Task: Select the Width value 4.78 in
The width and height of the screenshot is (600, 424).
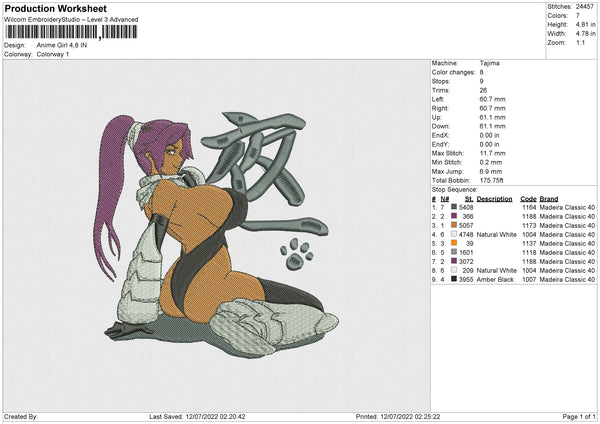Action: tap(585, 34)
